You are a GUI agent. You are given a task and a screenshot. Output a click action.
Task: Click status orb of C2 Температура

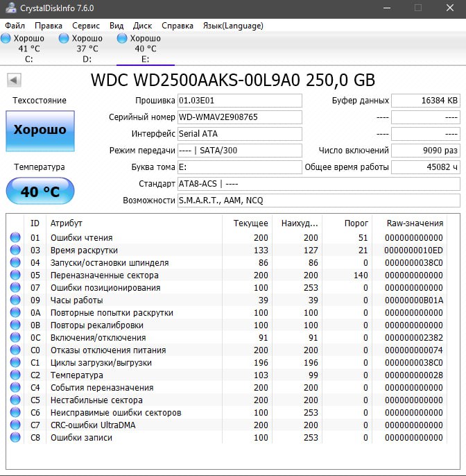(15, 375)
